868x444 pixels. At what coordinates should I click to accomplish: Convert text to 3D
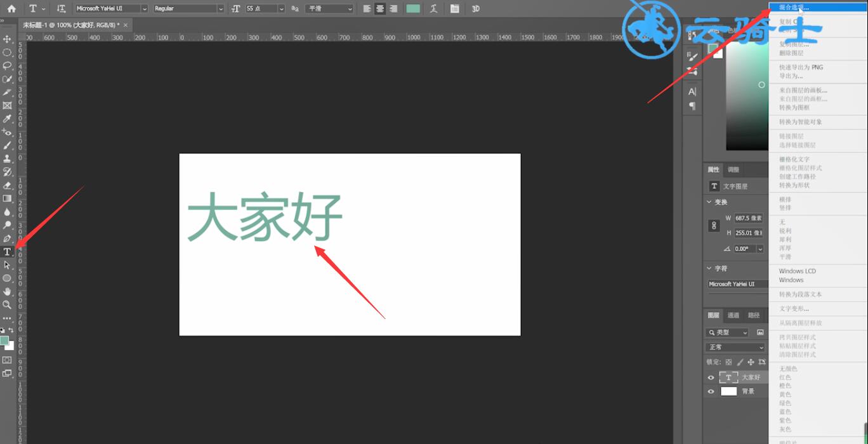point(476,9)
